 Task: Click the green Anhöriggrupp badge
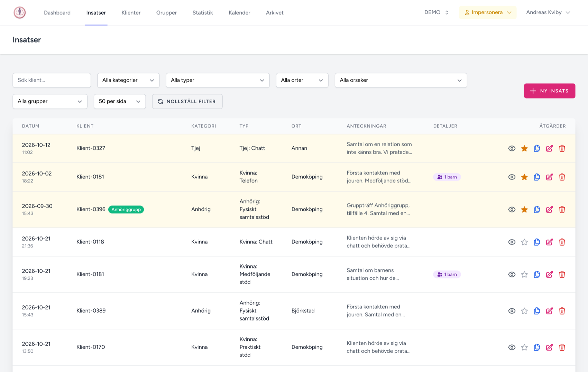click(x=126, y=210)
